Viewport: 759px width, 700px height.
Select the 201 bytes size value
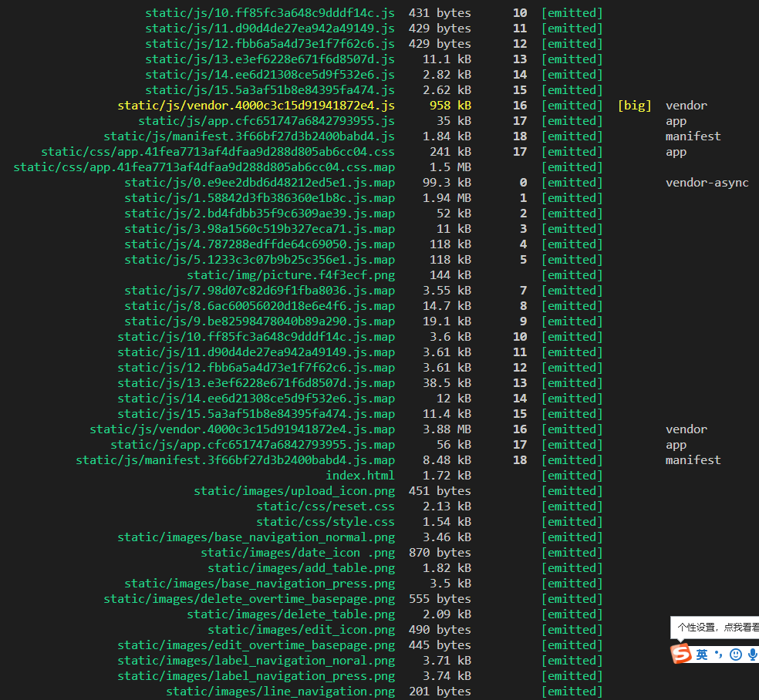pos(440,692)
